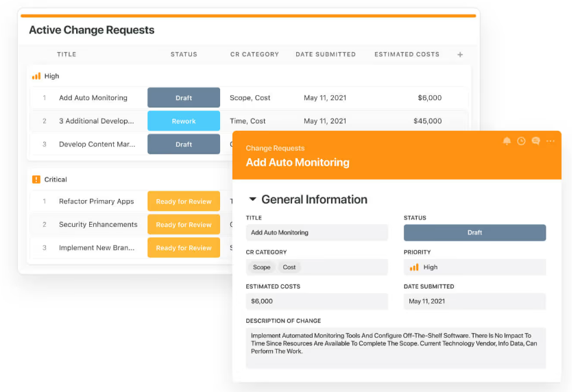Click the Date Submitted May 11, 2021 field
This screenshot has height=392, width=580.
pos(474,302)
